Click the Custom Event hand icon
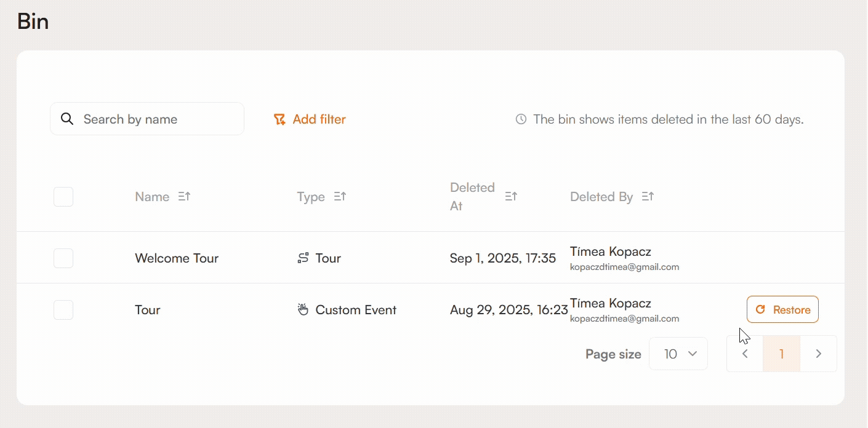Image resolution: width=868 pixels, height=428 pixels. pyautogui.click(x=303, y=310)
